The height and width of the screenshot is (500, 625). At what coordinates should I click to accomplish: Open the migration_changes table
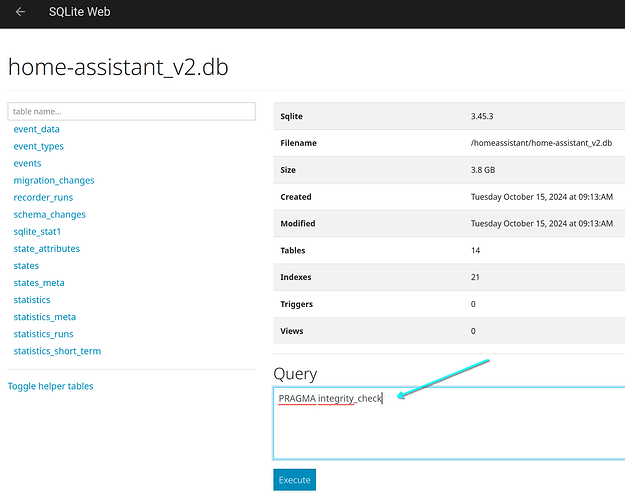54,181
